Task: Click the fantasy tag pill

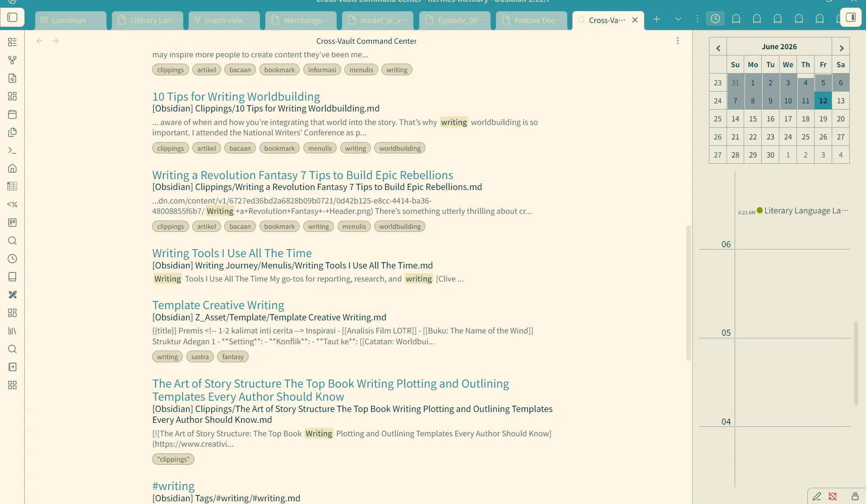Action: pyautogui.click(x=233, y=356)
